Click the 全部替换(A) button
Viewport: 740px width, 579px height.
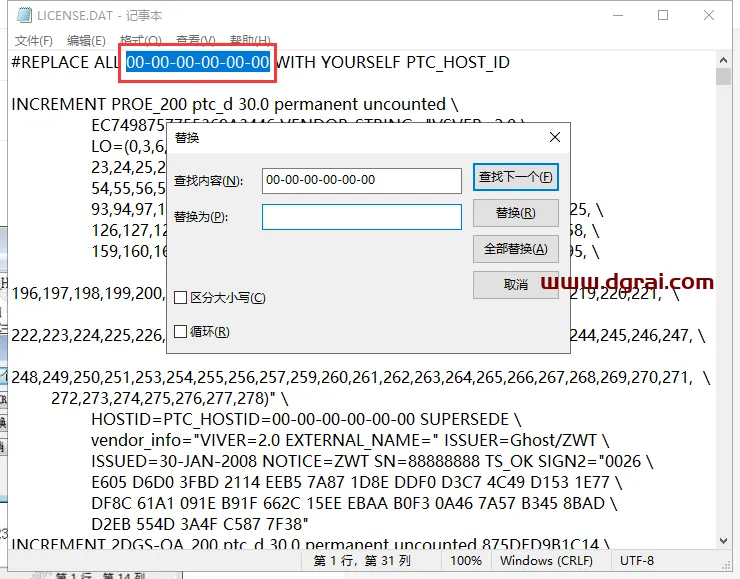[x=515, y=249]
